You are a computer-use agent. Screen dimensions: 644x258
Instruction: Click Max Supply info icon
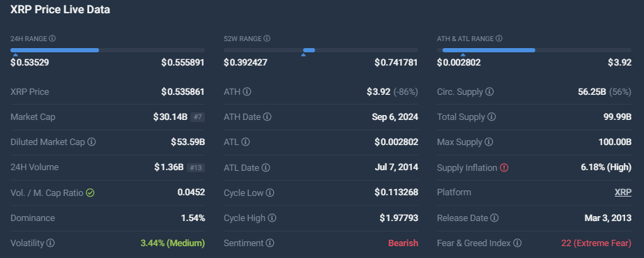point(489,142)
